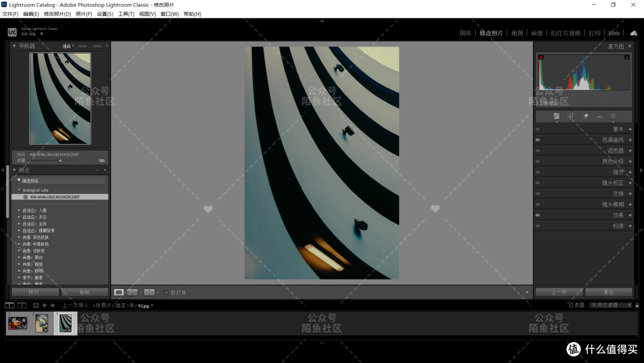The image size is (644, 363).
Task: Select the Healing eraser tool icon
Action: [586, 116]
